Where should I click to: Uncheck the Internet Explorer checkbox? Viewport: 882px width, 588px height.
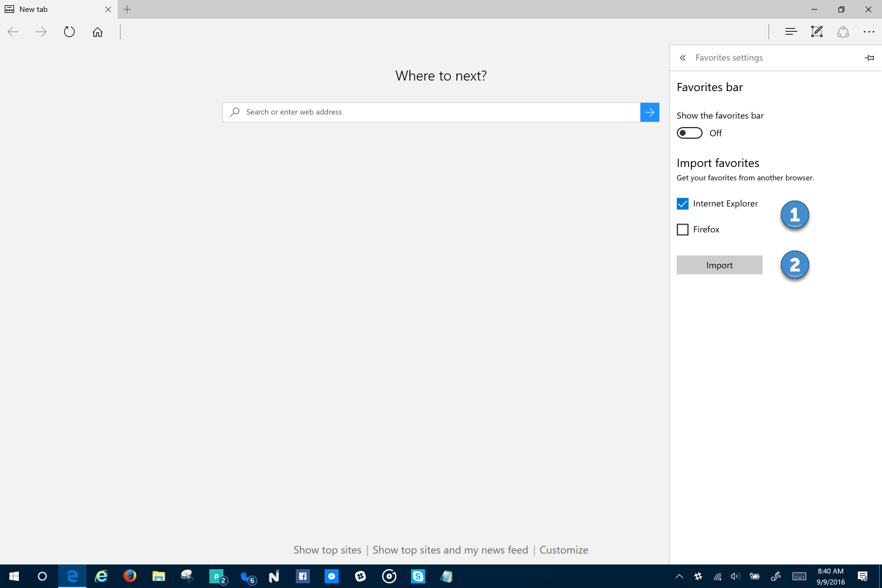(x=683, y=203)
